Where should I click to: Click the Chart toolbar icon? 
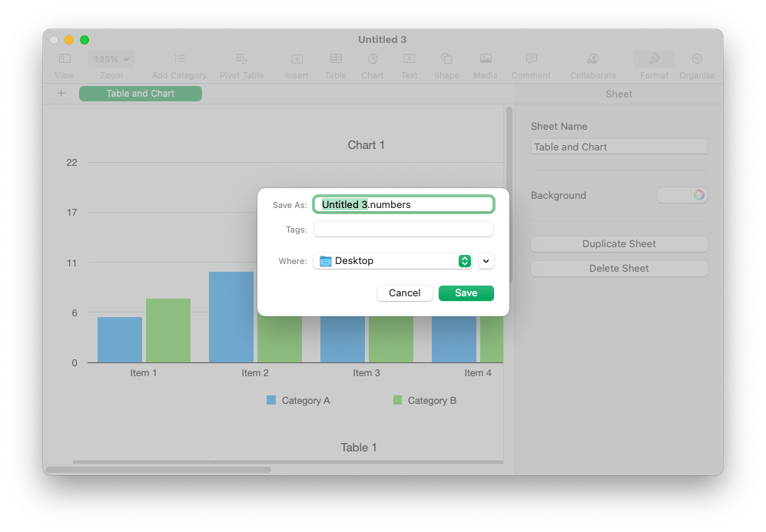[373, 59]
